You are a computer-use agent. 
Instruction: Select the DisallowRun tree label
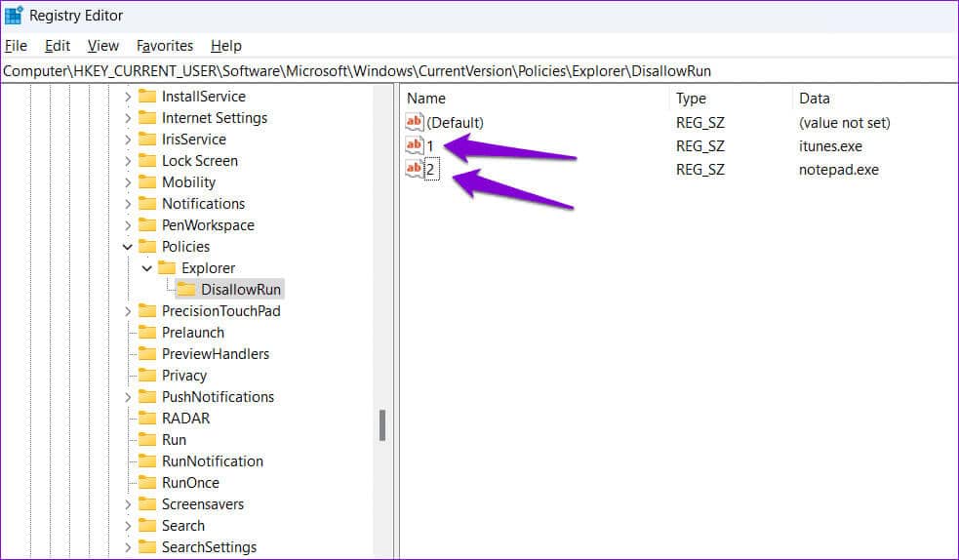point(241,290)
